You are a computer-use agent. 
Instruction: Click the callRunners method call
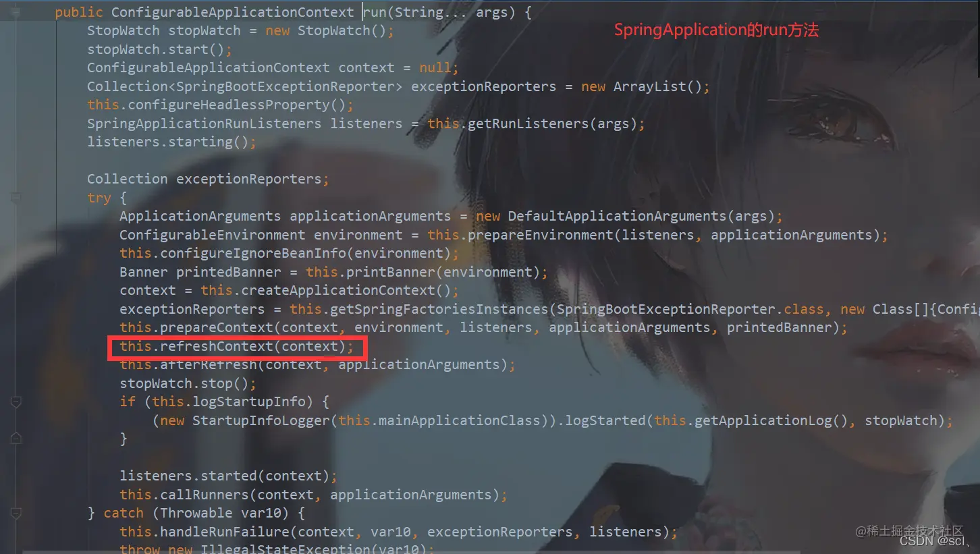pyautogui.click(x=204, y=495)
